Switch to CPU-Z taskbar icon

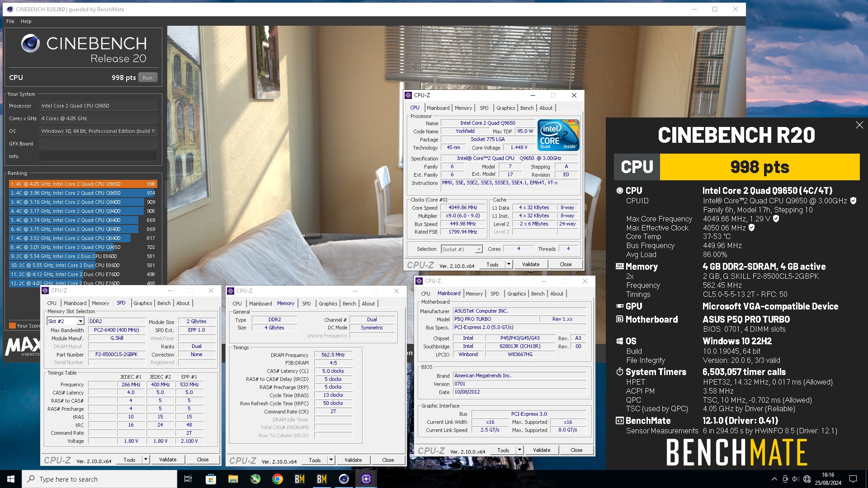tap(366, 479)
